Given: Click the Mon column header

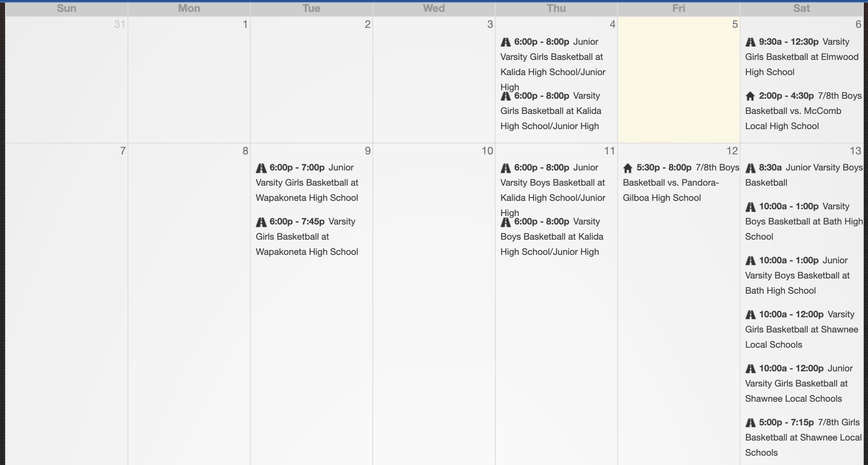Looking at the screenshot, I should pyautogui.click(x=189, y=8).
